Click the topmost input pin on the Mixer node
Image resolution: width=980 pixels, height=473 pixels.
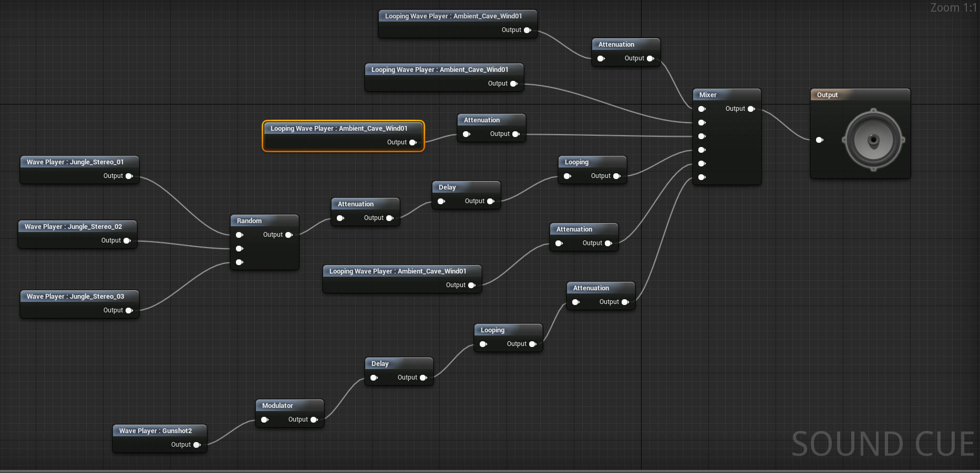(x=702, y=109)
